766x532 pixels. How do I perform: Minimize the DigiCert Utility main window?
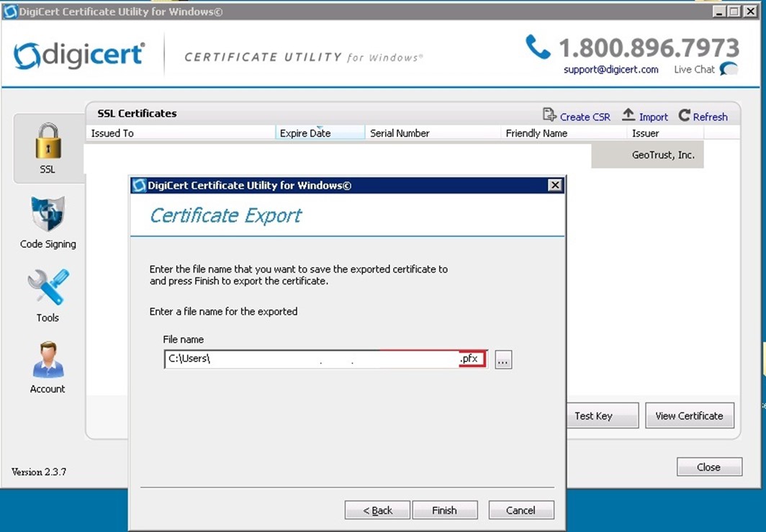(x=718, y=12)
